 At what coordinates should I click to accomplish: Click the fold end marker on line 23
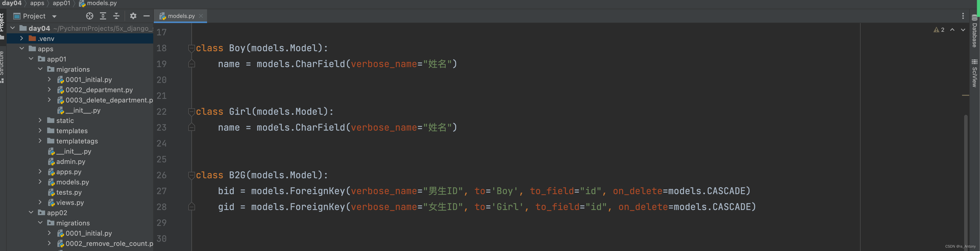(192, 127)
